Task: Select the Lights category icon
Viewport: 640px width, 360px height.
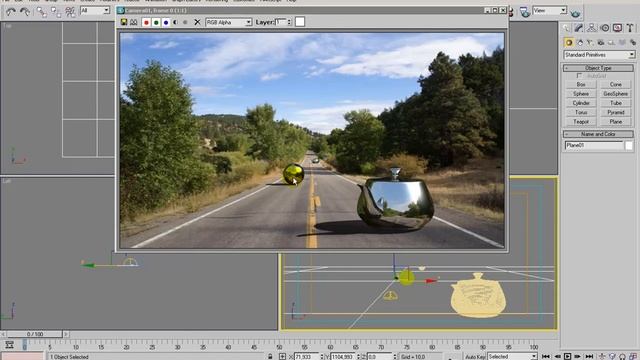Action: click(590, 42)
